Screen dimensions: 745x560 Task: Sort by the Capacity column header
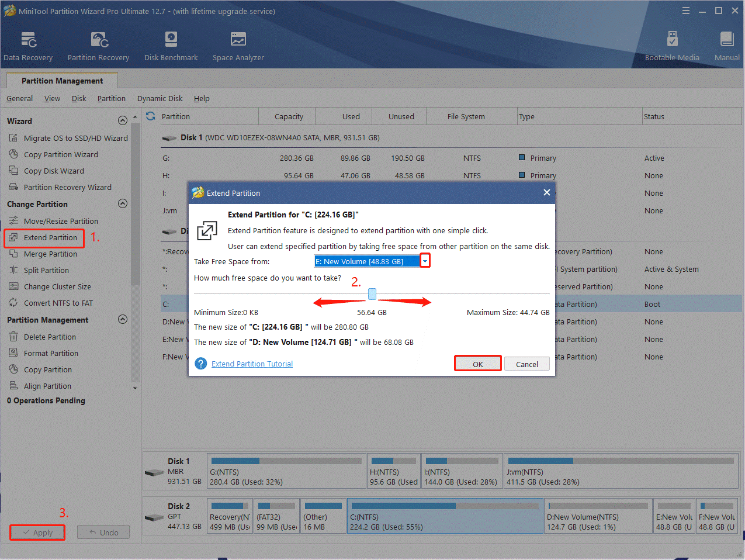(289, 116)
